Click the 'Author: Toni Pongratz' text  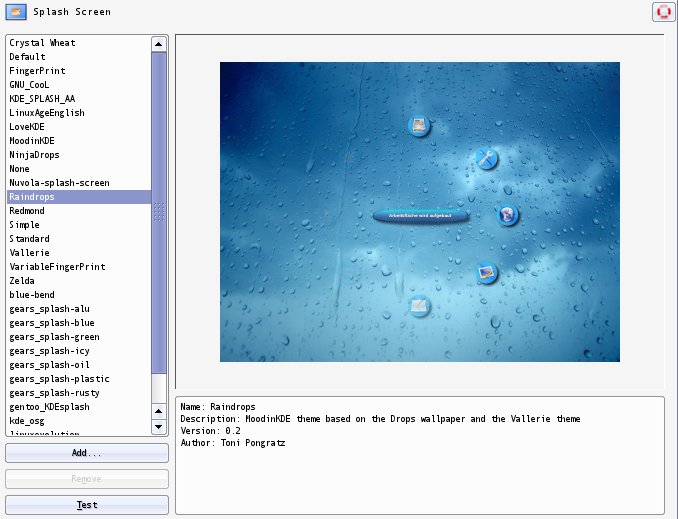coord(233,443)
